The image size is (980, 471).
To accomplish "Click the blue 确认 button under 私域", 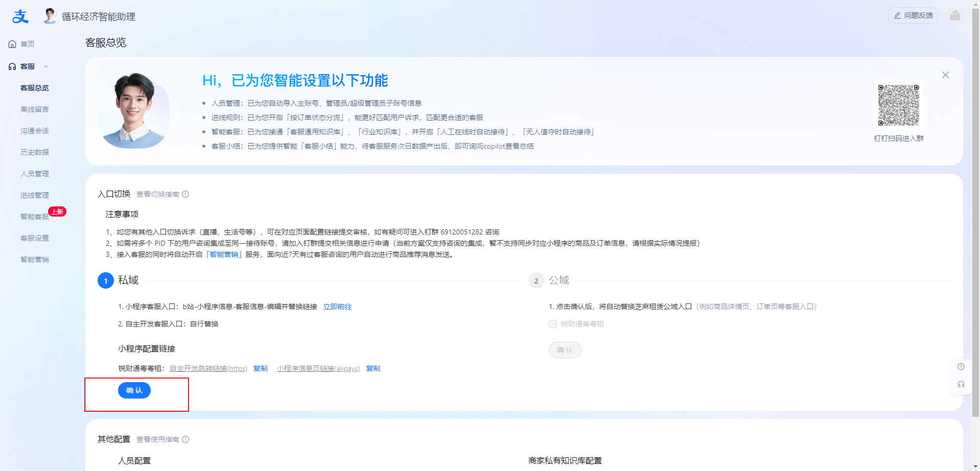I will tap(134, 390).
